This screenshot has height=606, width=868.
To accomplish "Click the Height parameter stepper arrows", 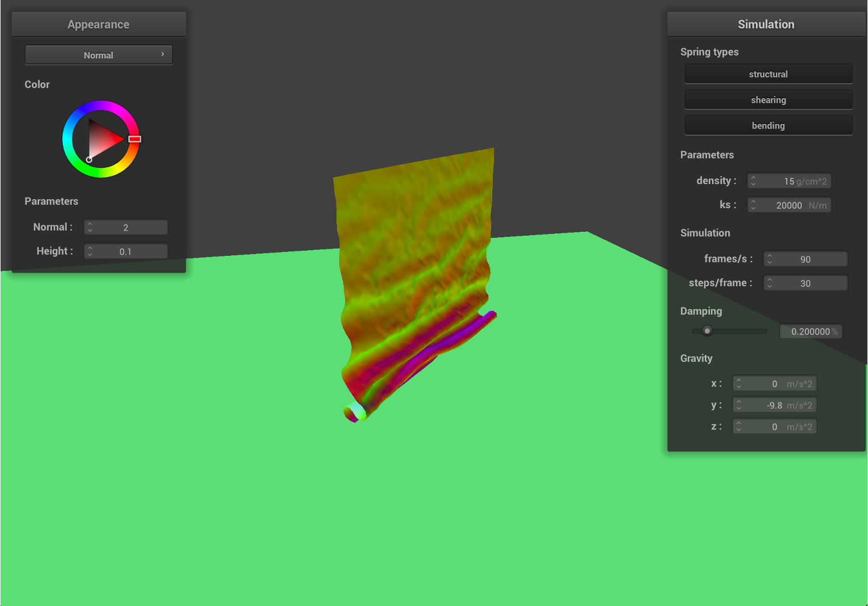I will click(x=90, y=251).
